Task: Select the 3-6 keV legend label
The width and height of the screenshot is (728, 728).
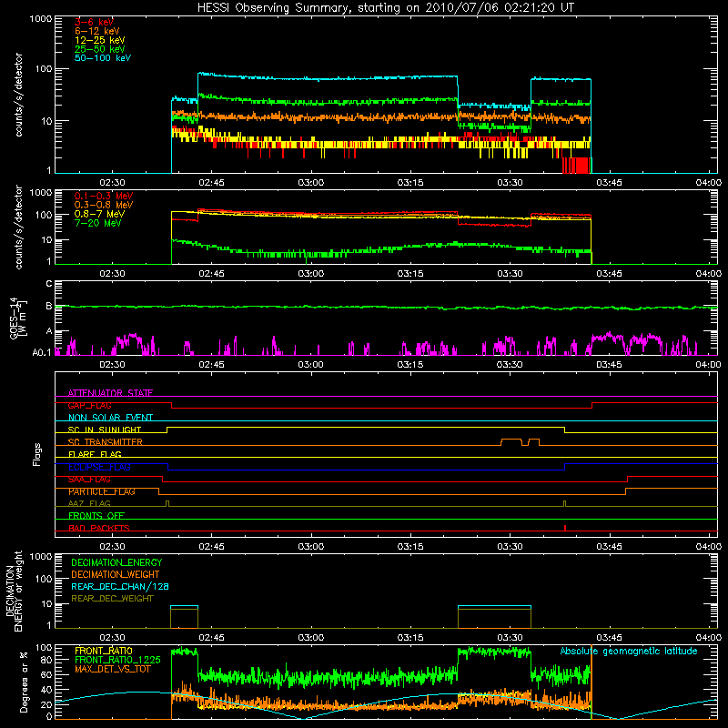Action: (x=94, y=22)
